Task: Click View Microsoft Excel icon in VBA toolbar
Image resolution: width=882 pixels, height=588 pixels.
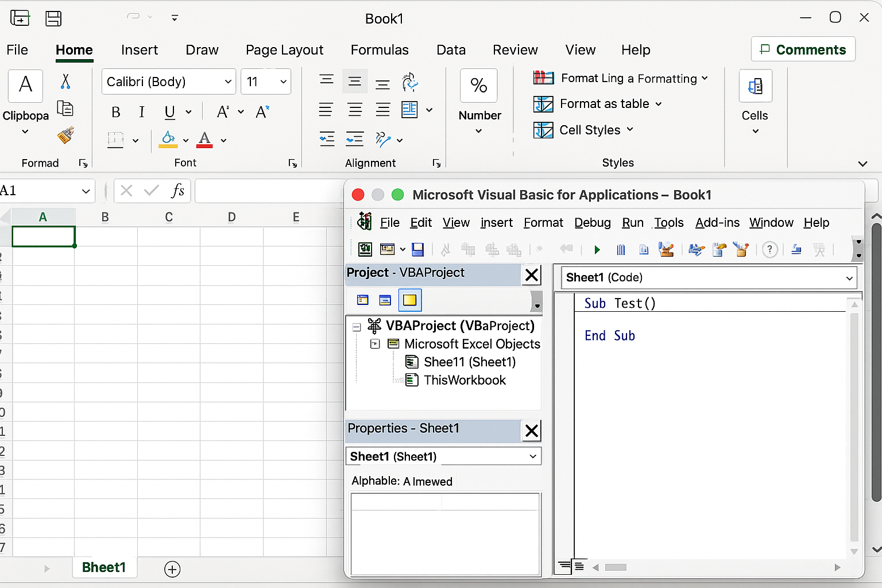Action: (365, 249)
